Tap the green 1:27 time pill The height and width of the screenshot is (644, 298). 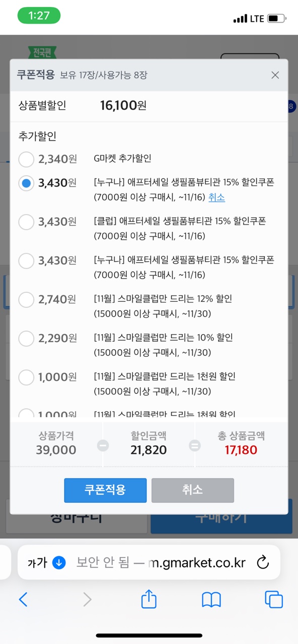point(39,16)
